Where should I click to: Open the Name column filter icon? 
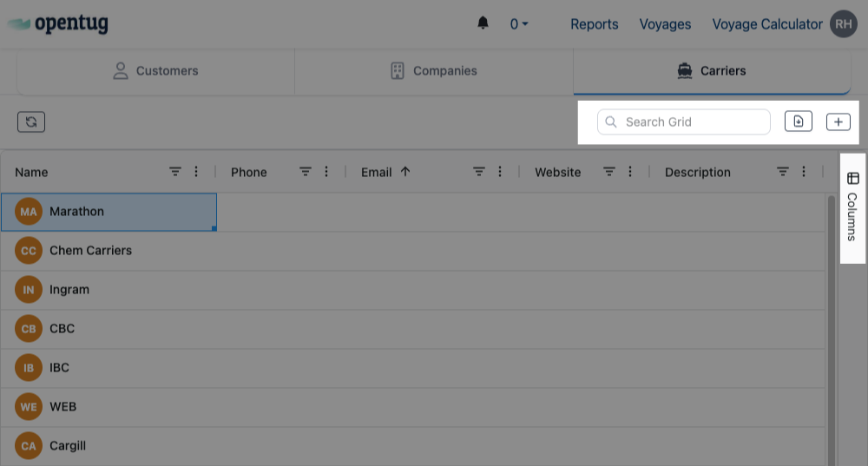(175, 172)
